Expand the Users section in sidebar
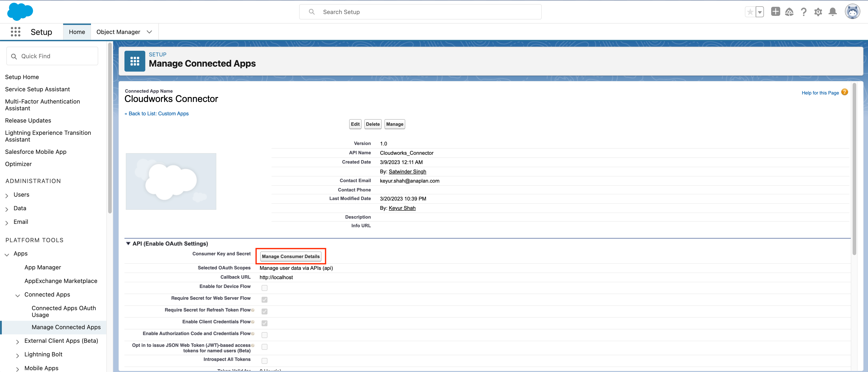Screen dimensions: 868x372 tap(6, 195)
